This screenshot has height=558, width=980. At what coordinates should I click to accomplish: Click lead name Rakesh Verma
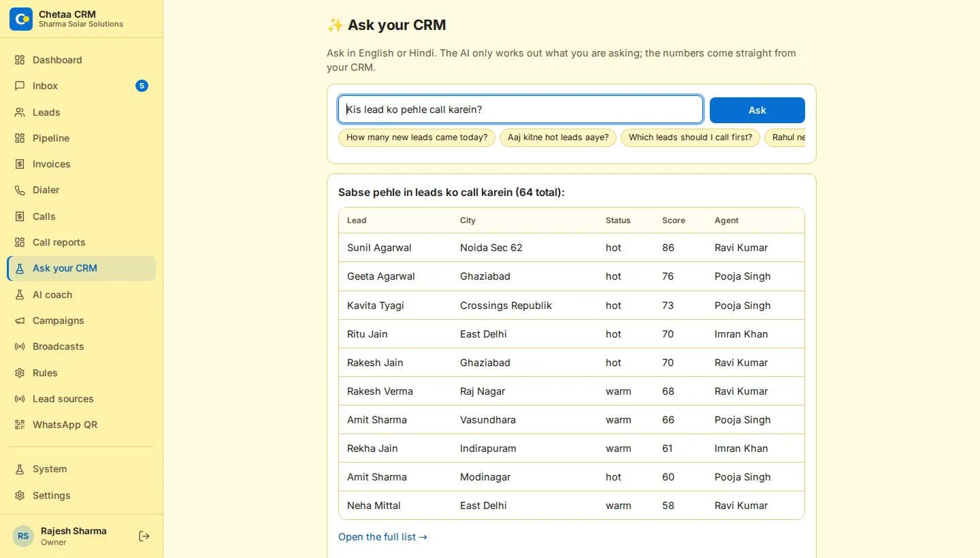click(x=380, y=391)
